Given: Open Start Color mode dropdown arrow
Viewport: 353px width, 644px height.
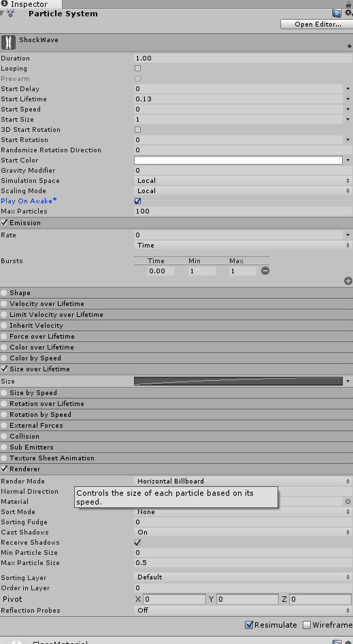Looking at the screenshot, I should [348, 160].
